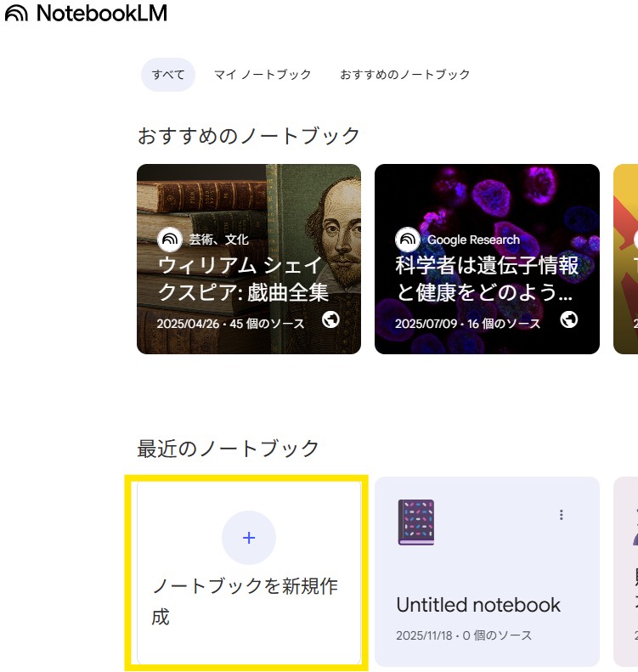The image size is (638, 672).
Task: Click the book emoji on Untitled notebook
Action: tap(415, 522)
